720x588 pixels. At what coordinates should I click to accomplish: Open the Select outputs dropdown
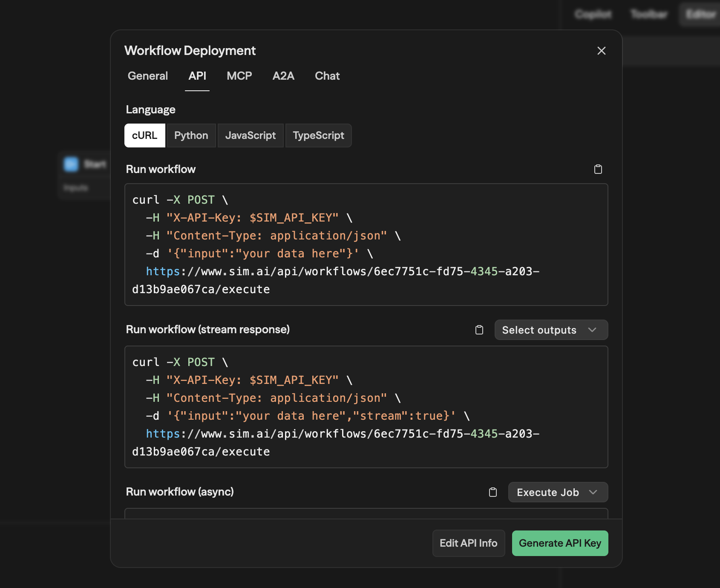pos(550,330)
